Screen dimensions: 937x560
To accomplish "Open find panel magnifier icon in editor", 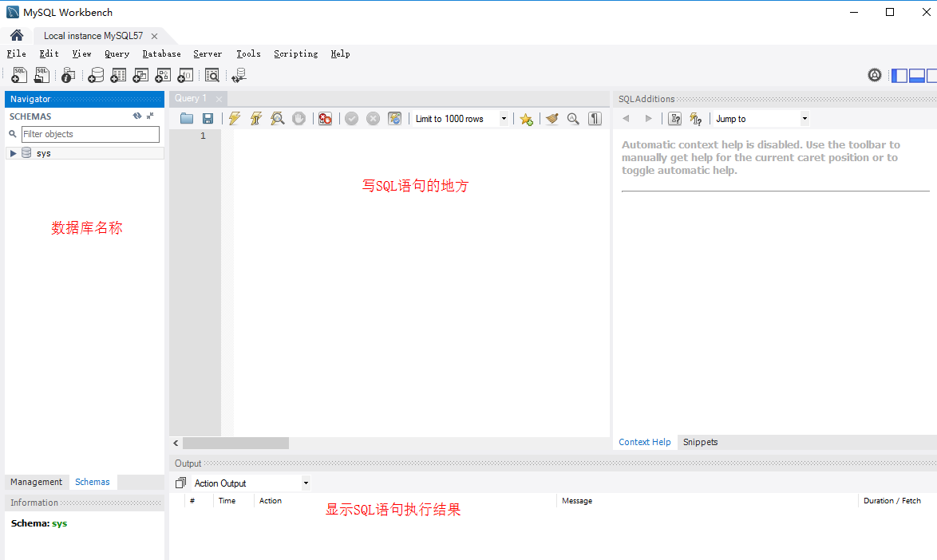I will click(x=573, y=118).
